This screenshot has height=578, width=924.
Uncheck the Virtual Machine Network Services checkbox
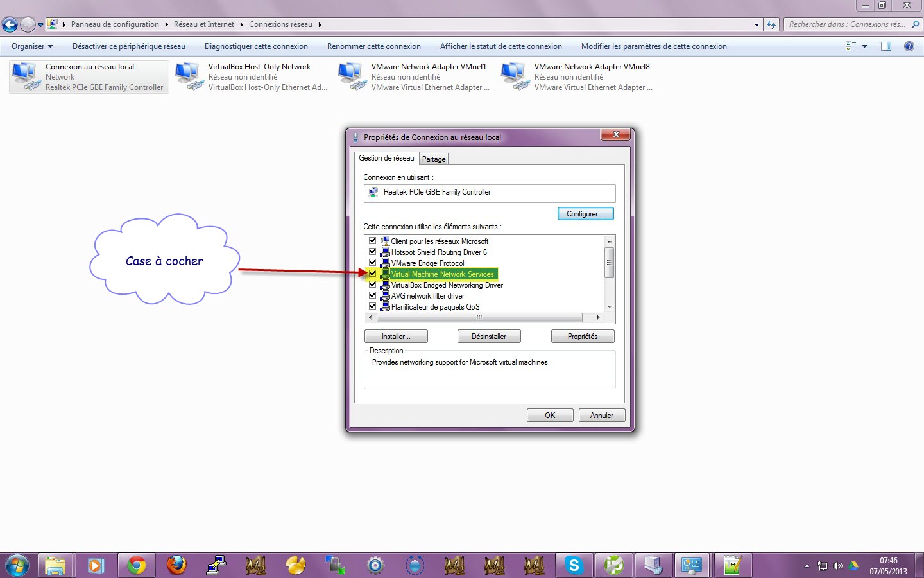point(372,274)
